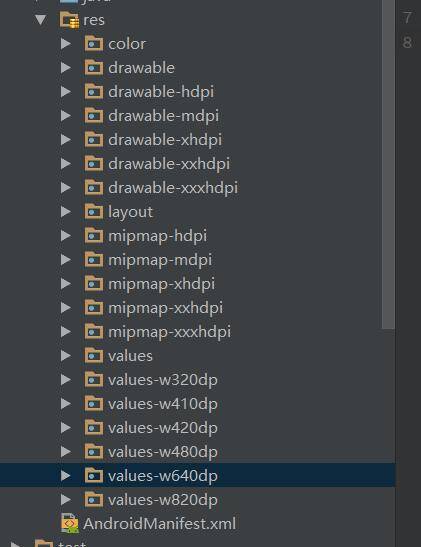This screenshot has height=547, width=421.
Task: Click the values-w640dp folder icon
Action: tap(94, 475)
